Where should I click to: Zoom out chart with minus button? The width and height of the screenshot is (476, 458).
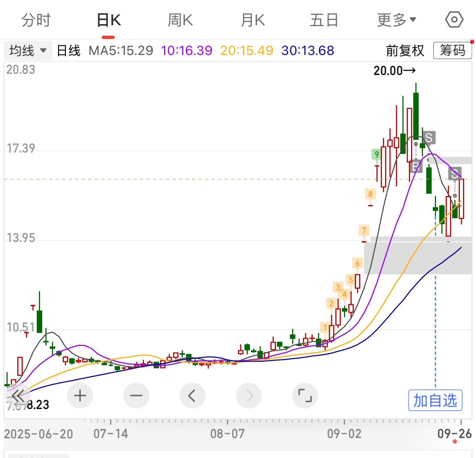tap(136, 396)
